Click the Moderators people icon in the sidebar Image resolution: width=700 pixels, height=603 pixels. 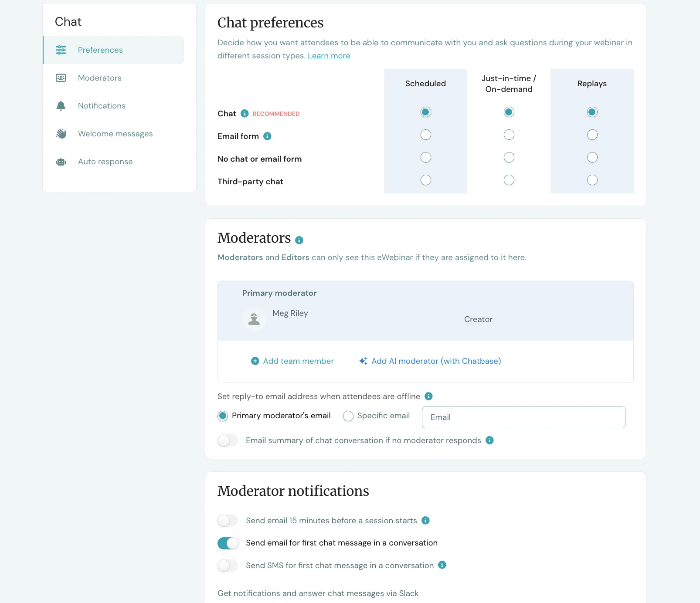(61, 78)
